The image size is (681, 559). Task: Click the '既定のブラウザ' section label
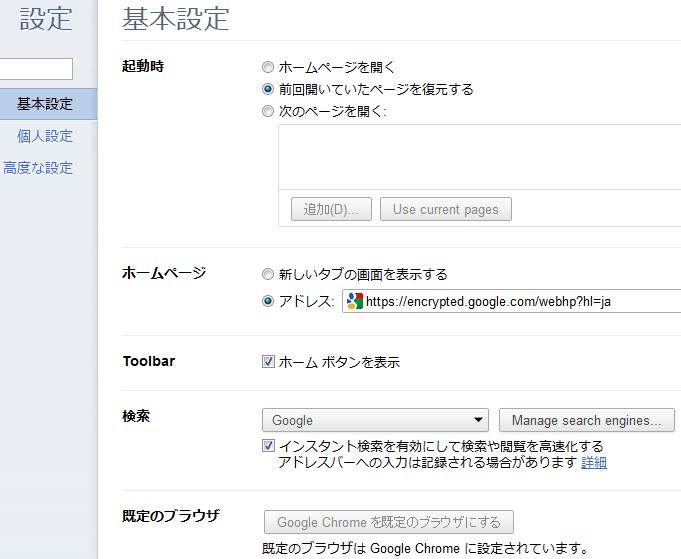coord(171,516)
